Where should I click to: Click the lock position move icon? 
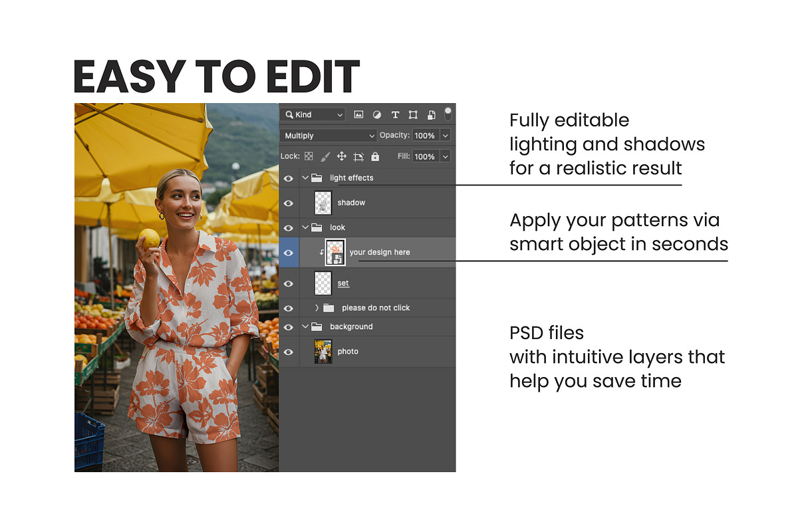[x=342, y=156]
